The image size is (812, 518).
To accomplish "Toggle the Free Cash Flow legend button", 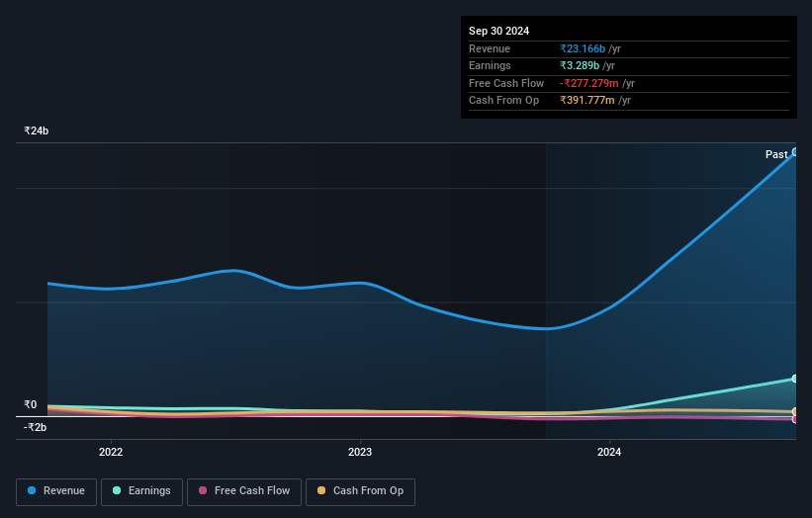I will (x=244, y=491).
